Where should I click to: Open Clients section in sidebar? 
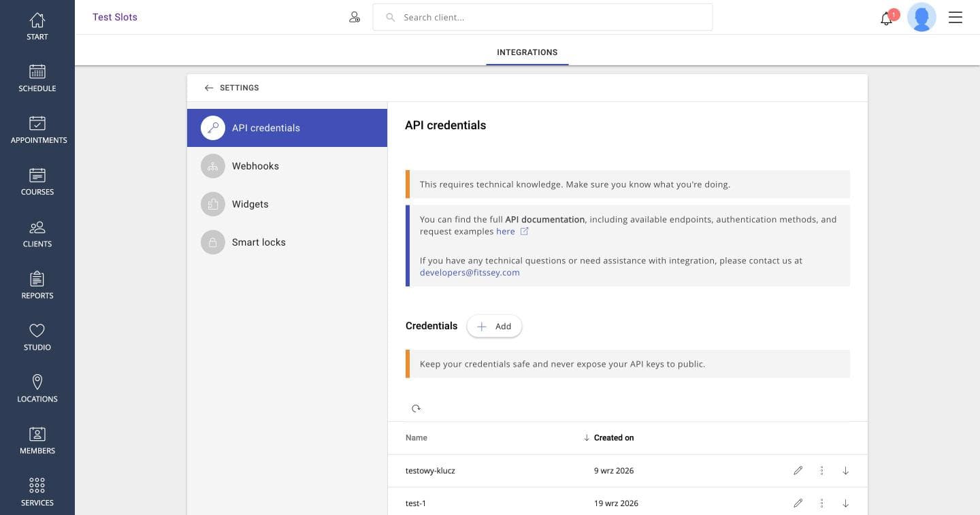[x=37, y=233]
